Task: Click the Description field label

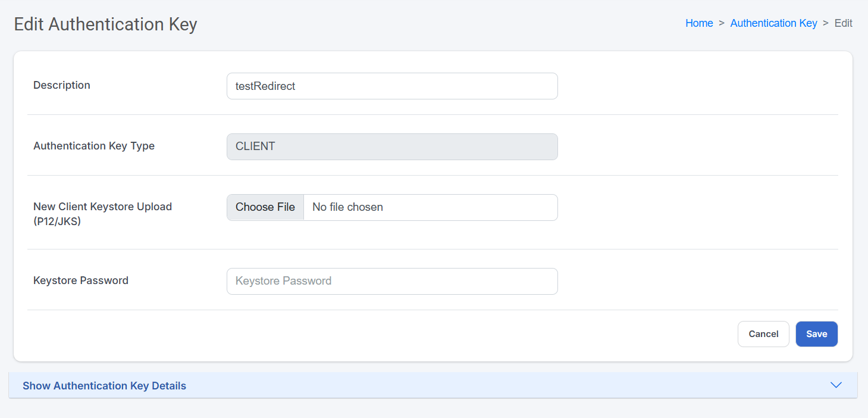Action: 61,85
